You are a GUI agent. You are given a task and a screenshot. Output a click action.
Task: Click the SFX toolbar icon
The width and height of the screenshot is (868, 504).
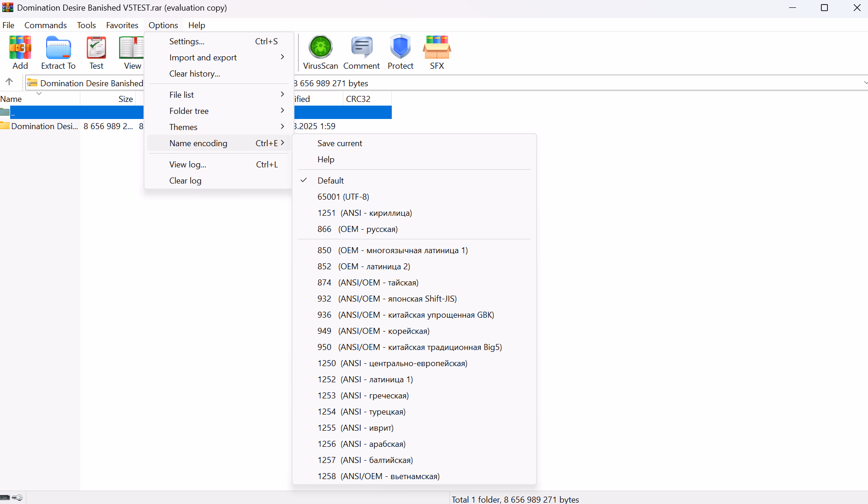point(437,53)
